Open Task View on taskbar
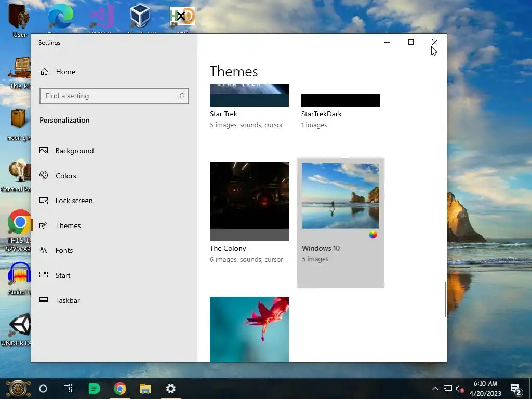The image size is (532, 399). [68, 389]
